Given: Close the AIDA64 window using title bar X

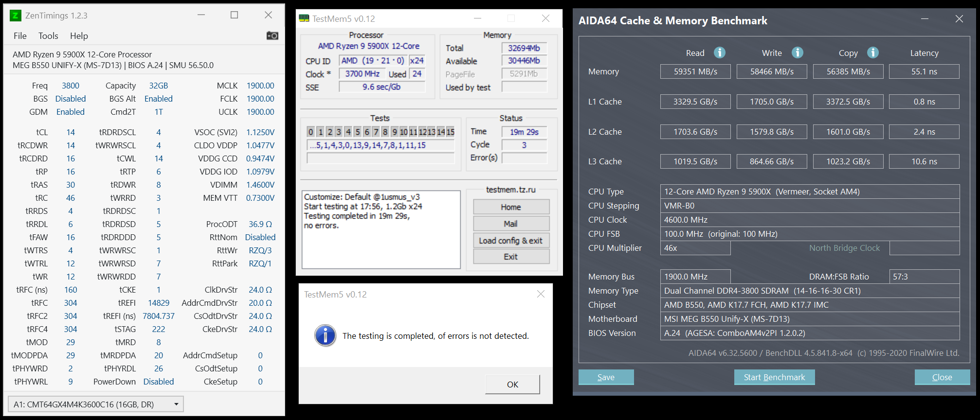Looking at the screenshot, I should click(x=959, y=19).
